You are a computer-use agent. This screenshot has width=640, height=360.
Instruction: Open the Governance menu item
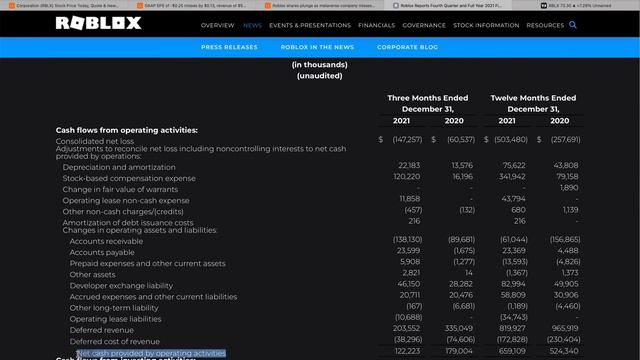point(424,25)
